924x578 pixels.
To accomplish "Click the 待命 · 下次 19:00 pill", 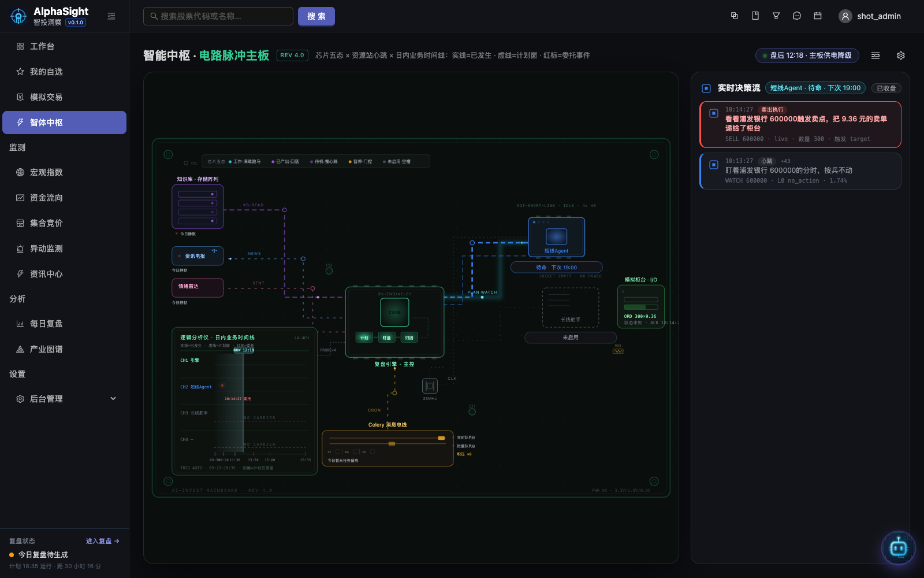I will pyautogui.click(x=557, y=268).
